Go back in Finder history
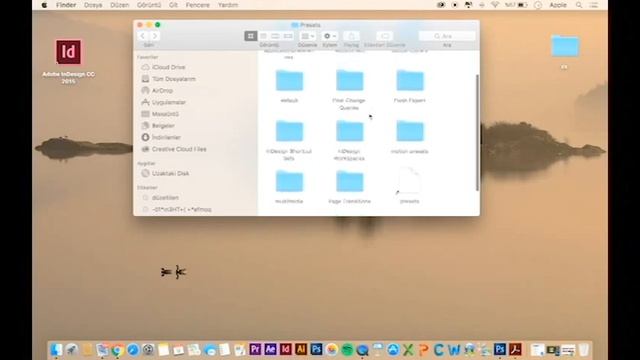The width and height of the screenshot is (640, 360). [x=142, y=36]
